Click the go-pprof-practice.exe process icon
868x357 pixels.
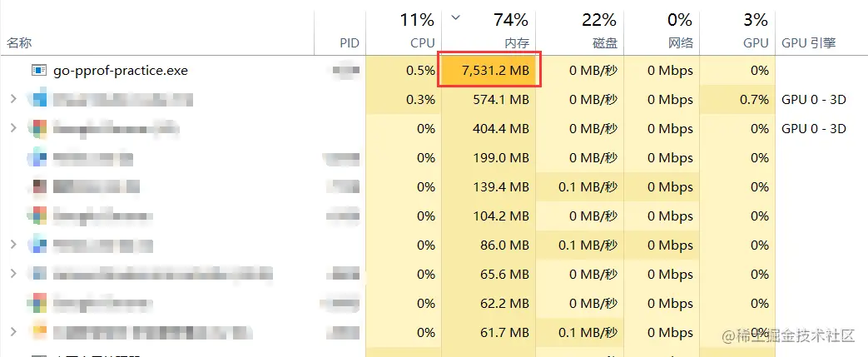[38, 71]
